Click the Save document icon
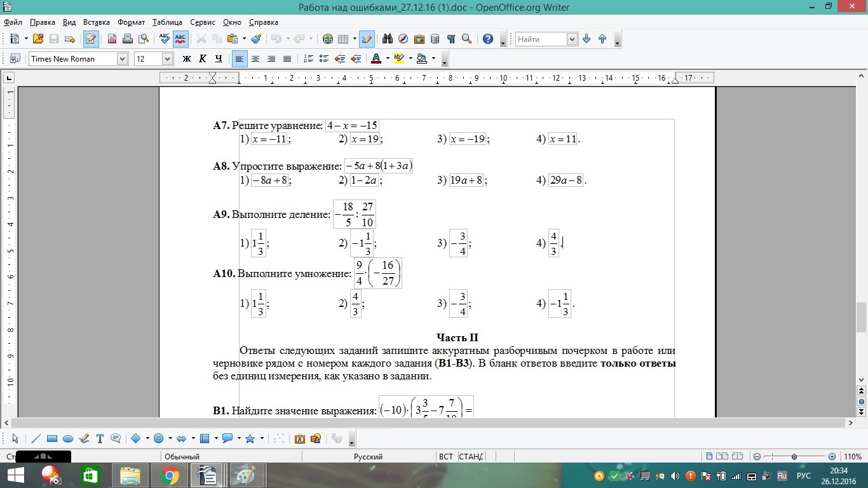Image resolution: width=868 pixels, height=488 pixels. pos(54,39)
